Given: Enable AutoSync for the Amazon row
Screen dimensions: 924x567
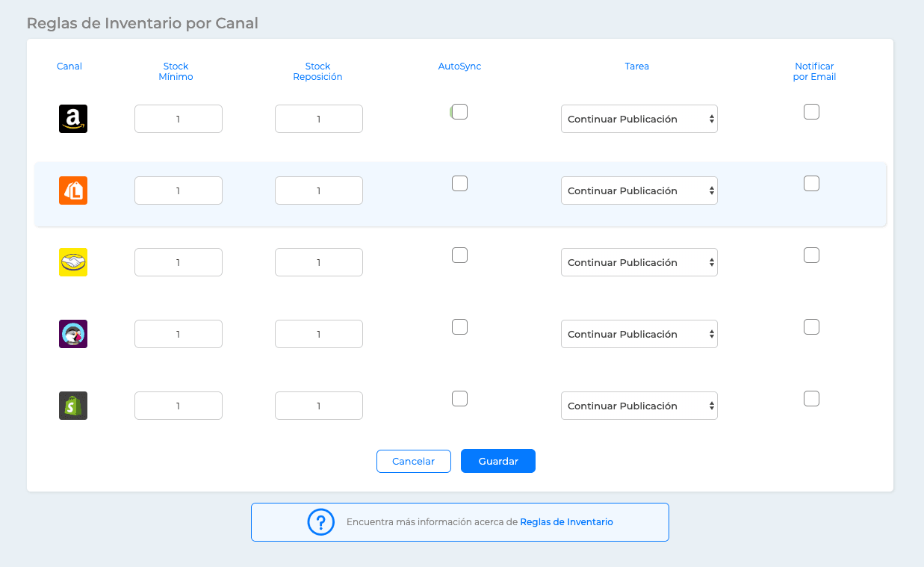Looking at the screenshot, I should pos(460,112).
